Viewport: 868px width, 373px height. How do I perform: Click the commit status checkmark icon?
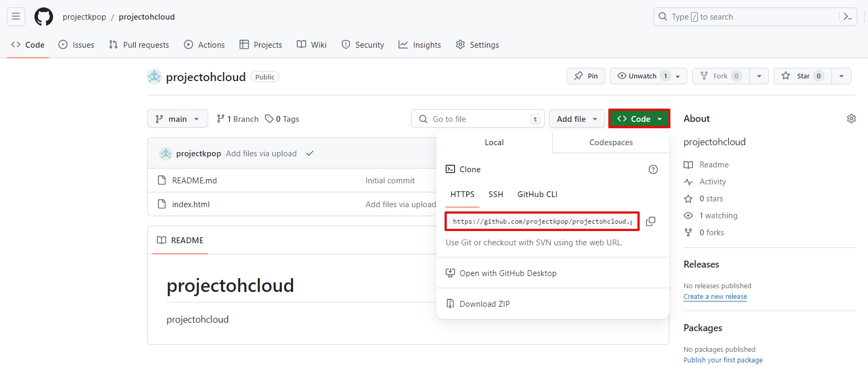310,154
